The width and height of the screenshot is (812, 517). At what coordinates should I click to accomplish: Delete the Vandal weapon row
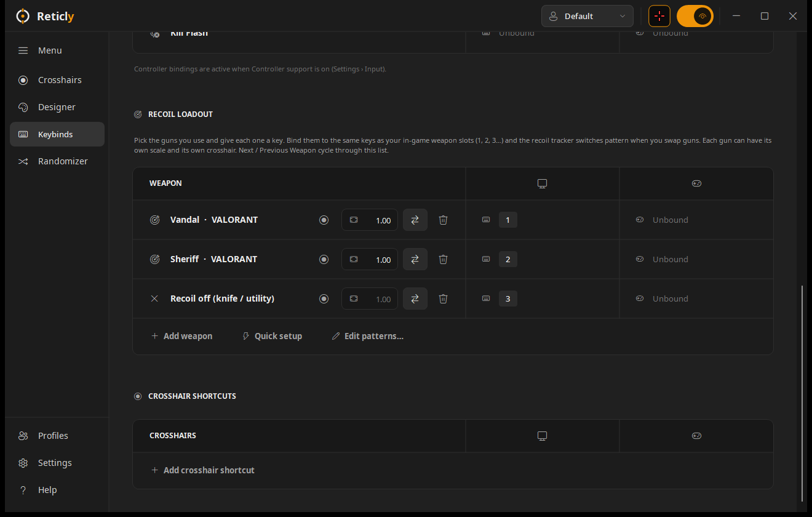[443, 220]
